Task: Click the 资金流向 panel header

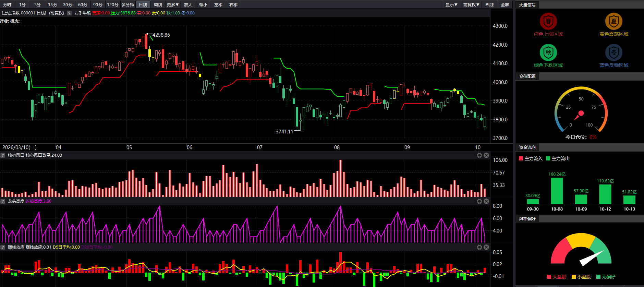Action: pos(527,147)
